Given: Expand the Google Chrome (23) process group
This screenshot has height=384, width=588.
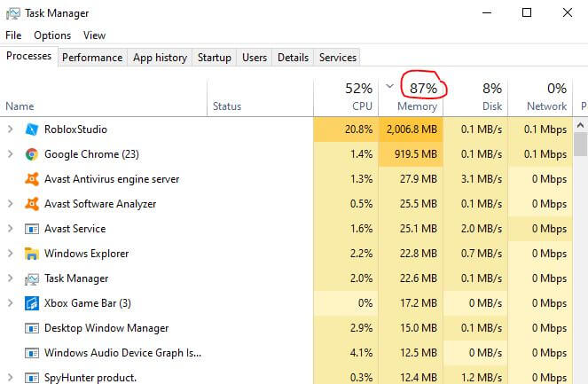Looking at the screenshot, I should (x=10, y=154).
